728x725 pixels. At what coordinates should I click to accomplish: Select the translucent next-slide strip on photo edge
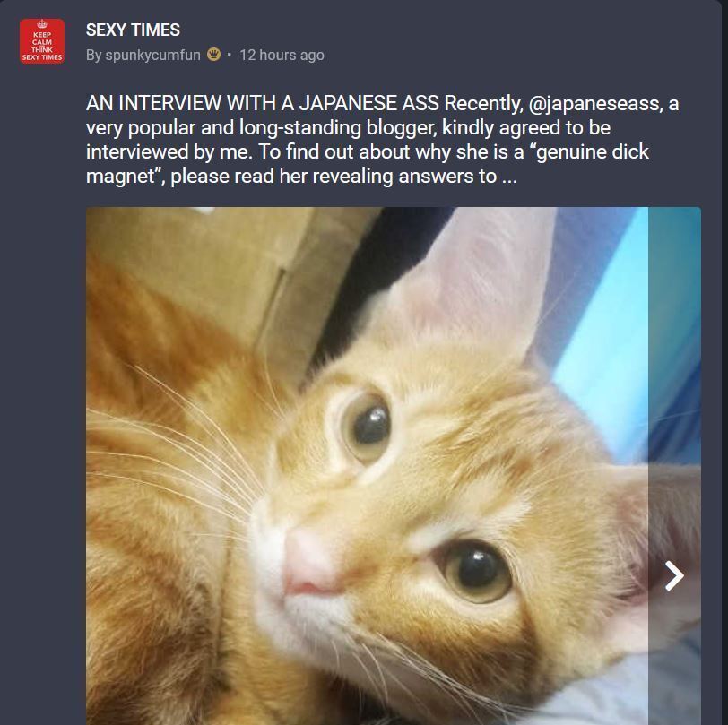coord(674,466)
